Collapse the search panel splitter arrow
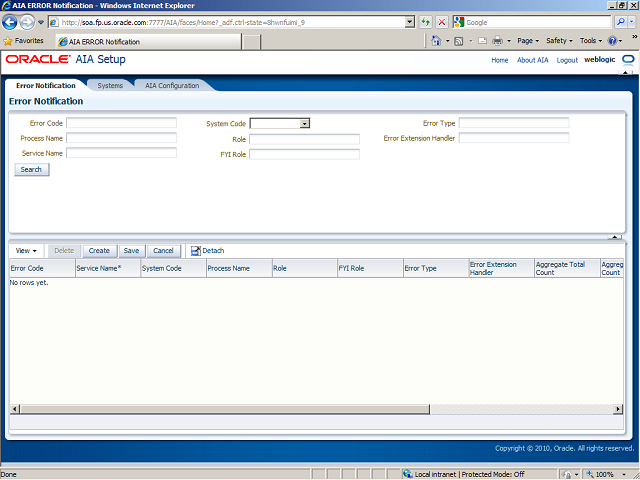 (x=615, y=237)
